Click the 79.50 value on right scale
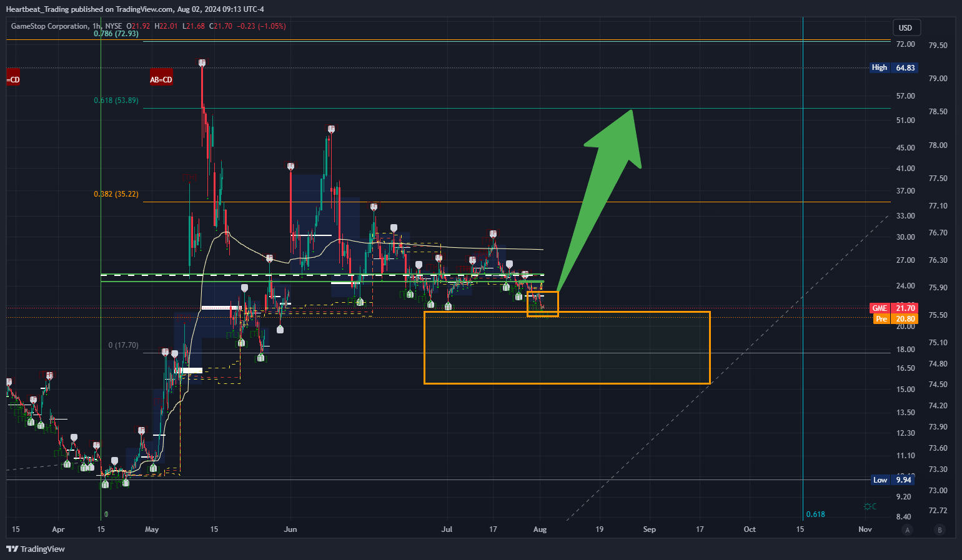 [x=938, y=45]
